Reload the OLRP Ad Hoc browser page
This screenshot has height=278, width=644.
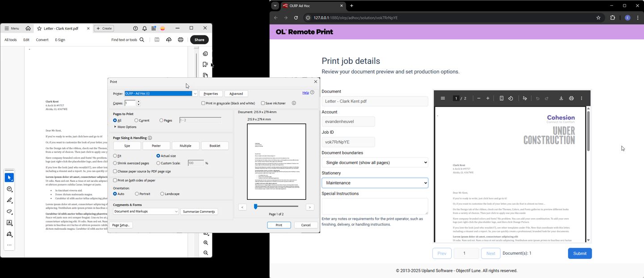(296, 18)
